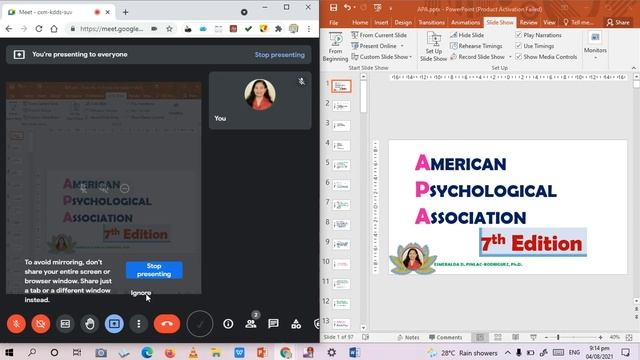640x360 pixels.
Task: Collapse the PowerPoint ribbon
Action: 633,68
